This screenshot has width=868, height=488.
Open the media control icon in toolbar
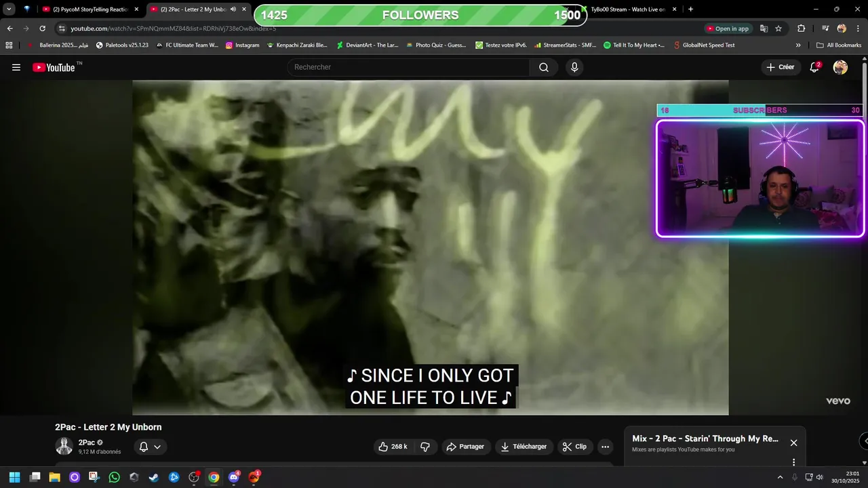pos(825,28)
